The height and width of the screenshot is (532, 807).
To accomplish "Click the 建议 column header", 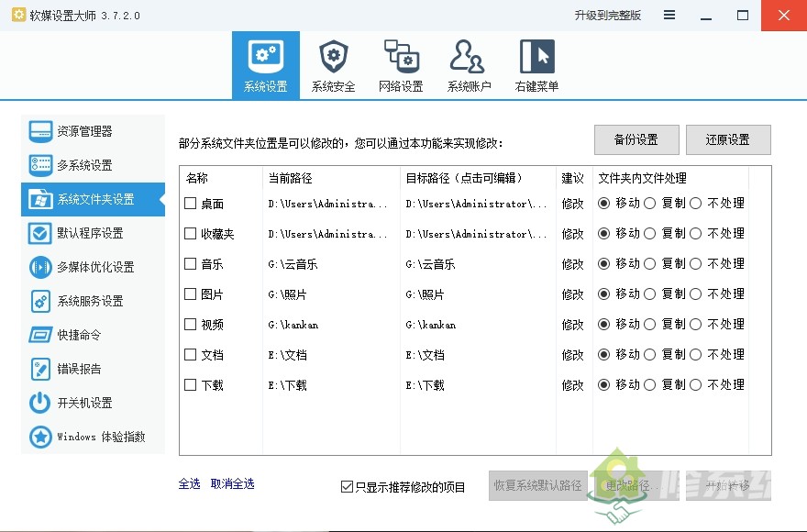I will pyautogui.click(x=573, y=178).
